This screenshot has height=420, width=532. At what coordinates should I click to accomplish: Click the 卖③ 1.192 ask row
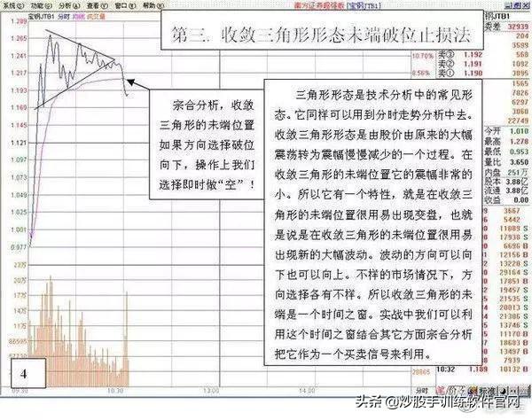click(x=483, y=54)
